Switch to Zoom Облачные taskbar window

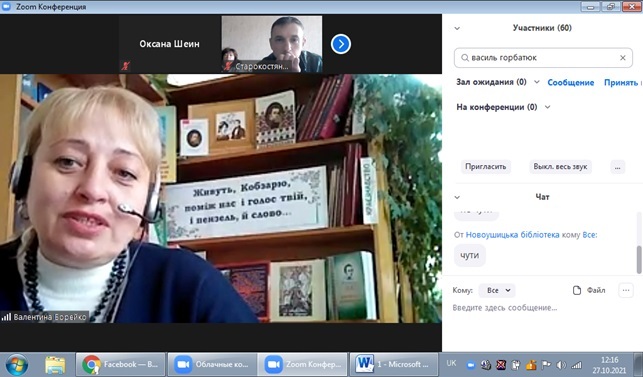tap(212, 364)
